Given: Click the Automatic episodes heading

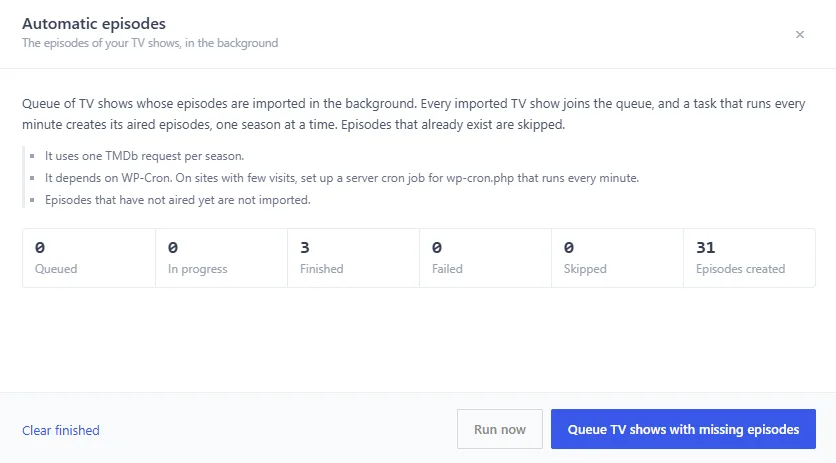Looking at the screenshot, I should click(x=94, y=23).
